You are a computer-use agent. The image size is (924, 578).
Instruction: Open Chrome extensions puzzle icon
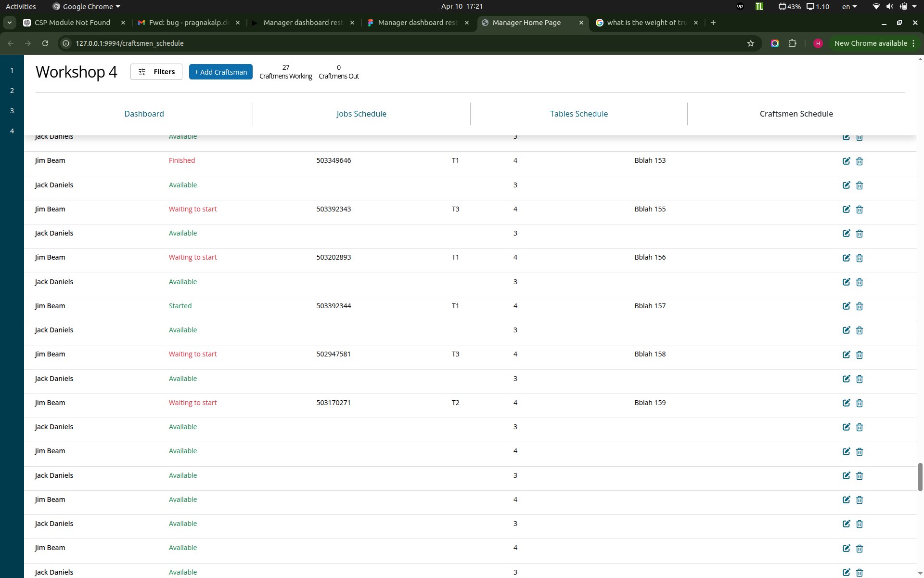click(792, 43)
